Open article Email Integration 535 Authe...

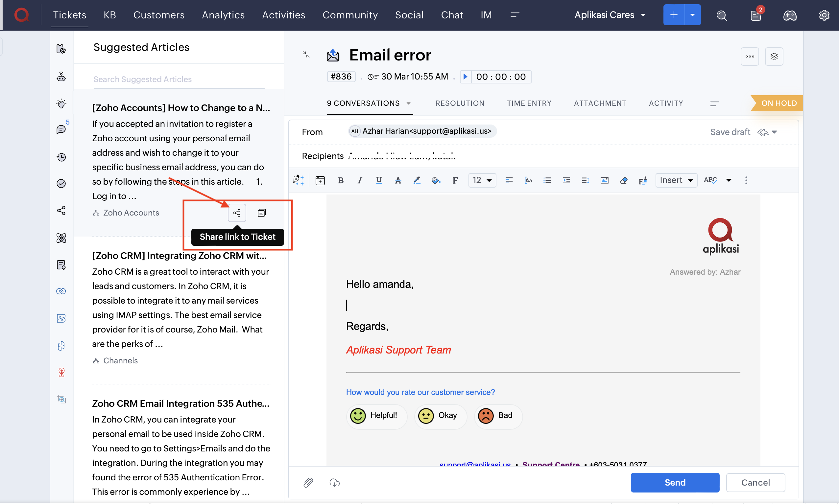pyautogui.click(x=181, y=403)
